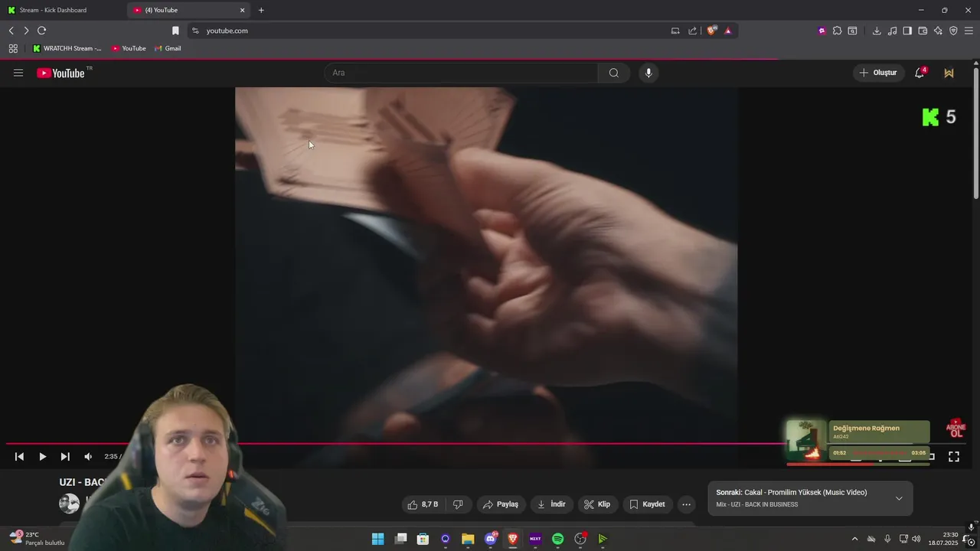Open YouTube notifications bell
The width and height of the screenshot is (980, 551).
coord(920,73)
